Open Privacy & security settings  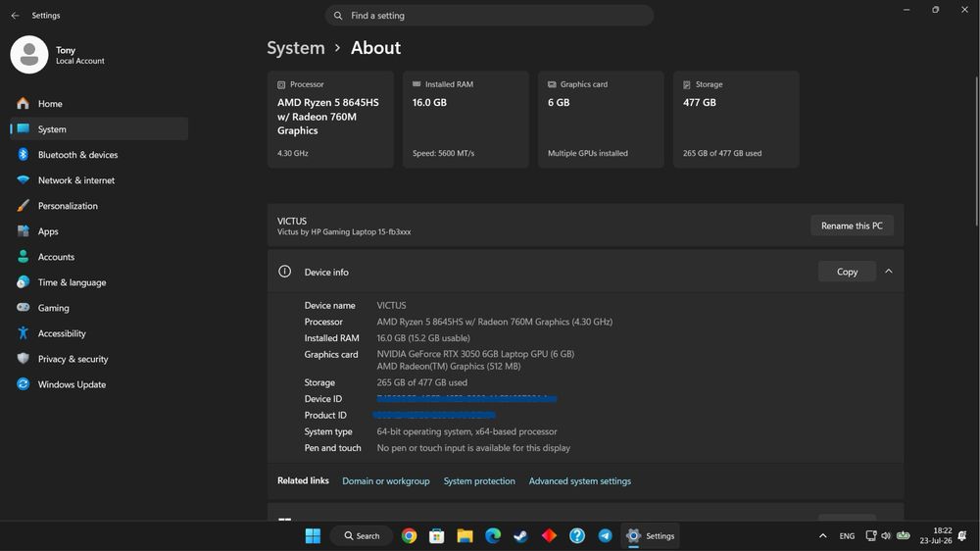click(x=99, y=359)
